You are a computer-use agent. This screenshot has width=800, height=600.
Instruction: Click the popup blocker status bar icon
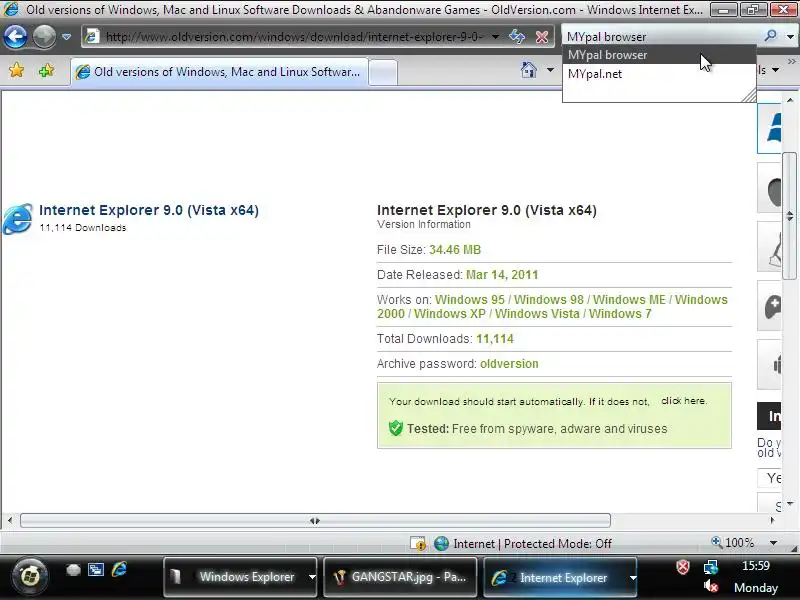pyautogui.click(x=418, y=543)
